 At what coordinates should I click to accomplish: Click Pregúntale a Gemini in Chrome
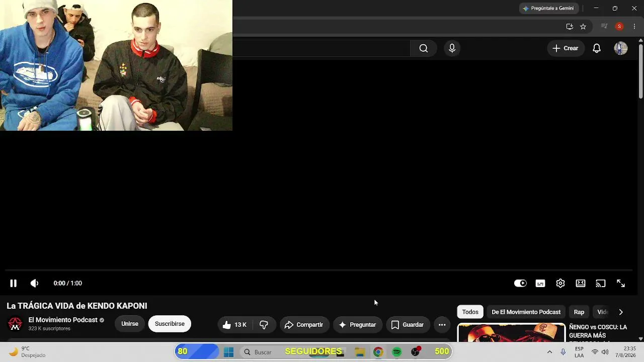[x=548, y=8]
